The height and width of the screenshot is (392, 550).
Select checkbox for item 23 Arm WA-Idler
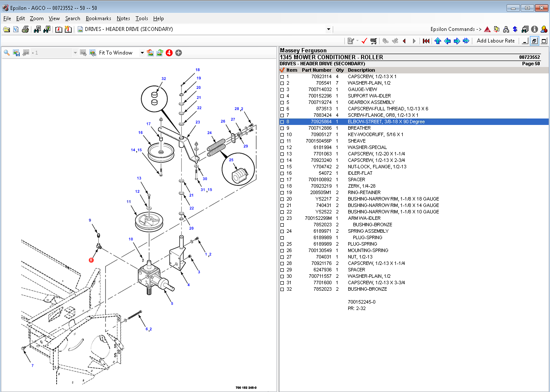click(282, 219)
